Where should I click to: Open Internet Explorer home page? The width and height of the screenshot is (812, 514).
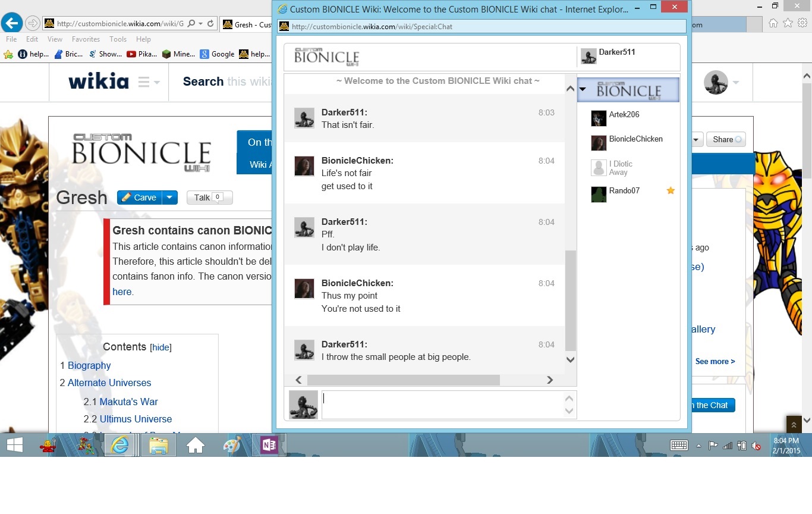point(773,23)
